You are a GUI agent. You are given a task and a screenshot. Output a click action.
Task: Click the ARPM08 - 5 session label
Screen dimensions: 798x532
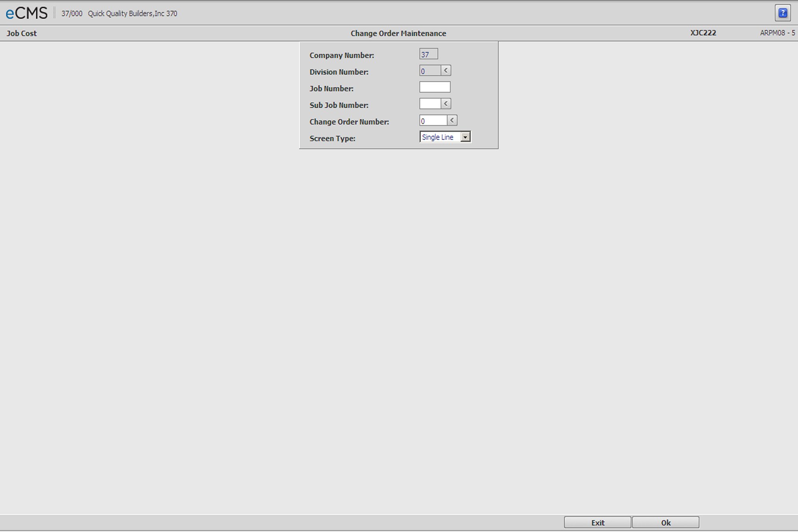[777, 33]
